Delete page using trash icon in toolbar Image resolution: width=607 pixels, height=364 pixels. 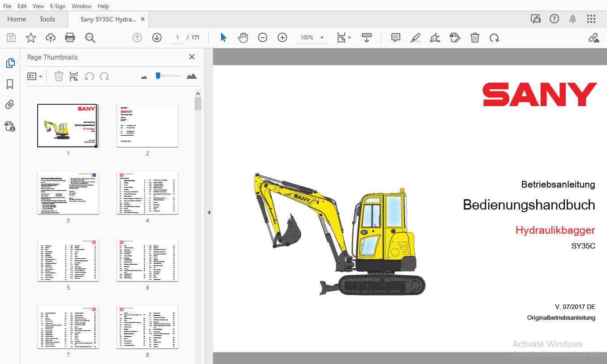point(475,38)
